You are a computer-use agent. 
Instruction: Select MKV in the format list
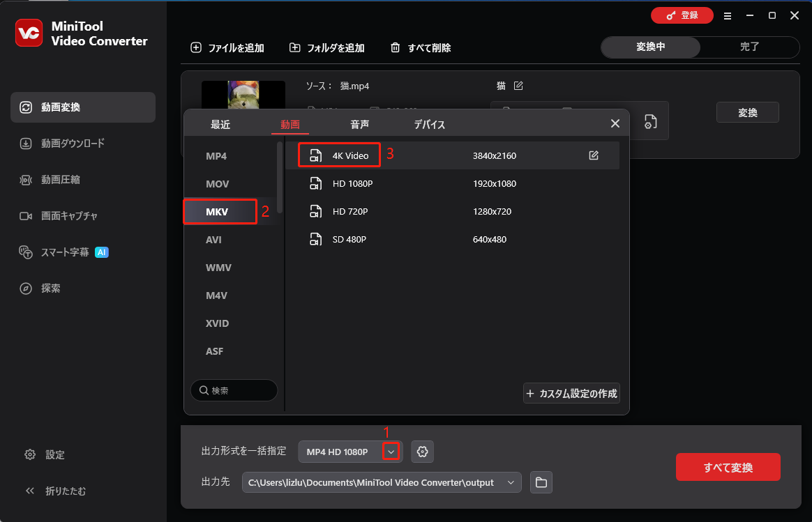(x=219, y=211)
